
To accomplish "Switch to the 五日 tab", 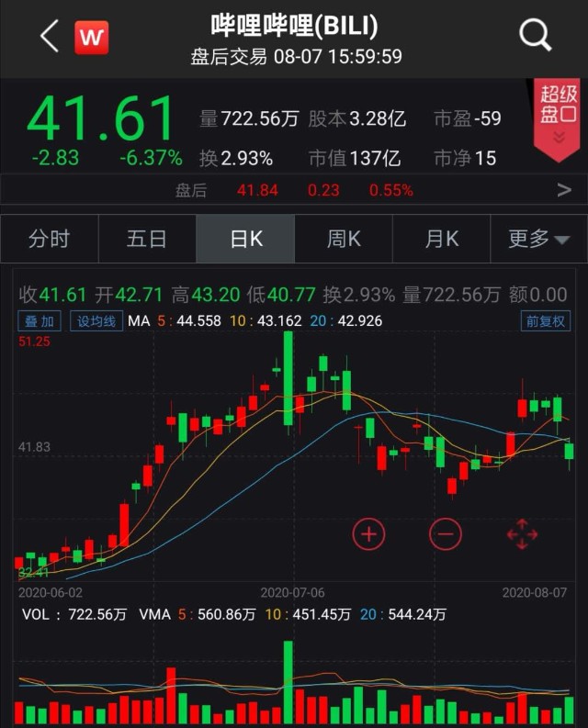I will (x=147, y=240).
